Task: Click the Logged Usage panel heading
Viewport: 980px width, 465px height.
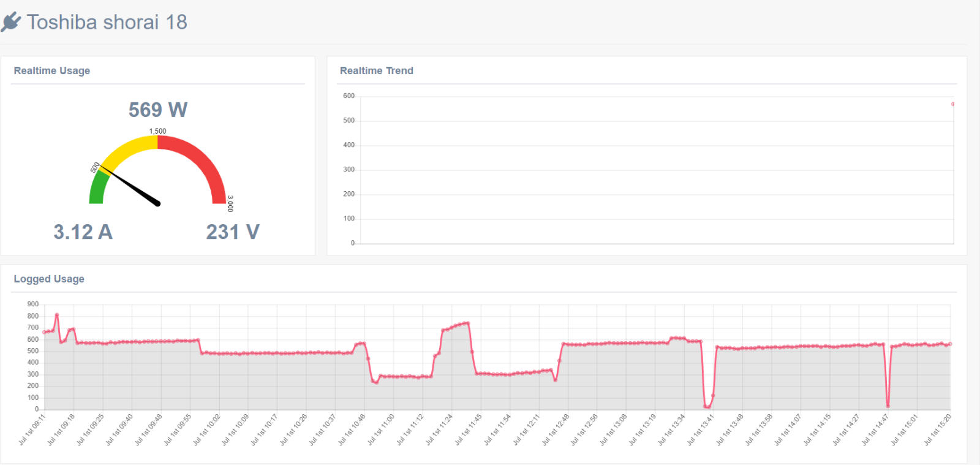Action: (x=49, y=279)
